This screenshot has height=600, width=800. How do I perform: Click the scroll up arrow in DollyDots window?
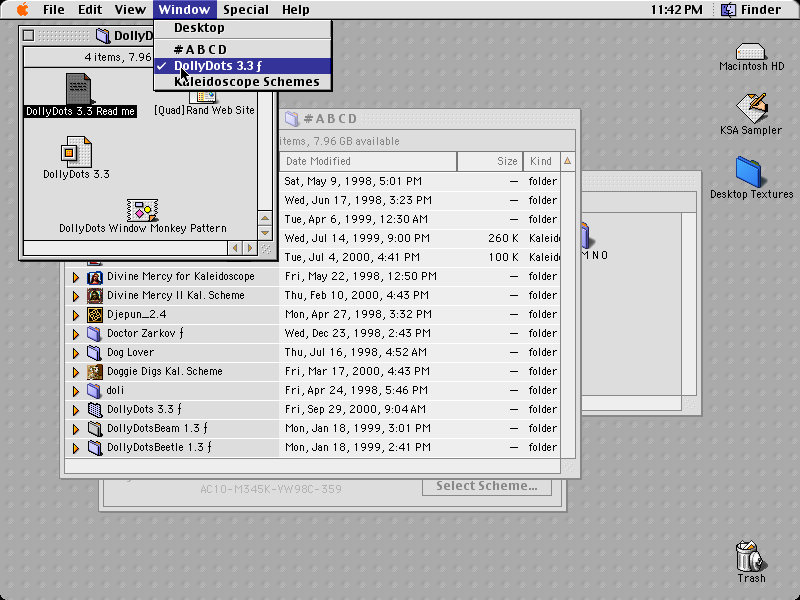(265, 218)
